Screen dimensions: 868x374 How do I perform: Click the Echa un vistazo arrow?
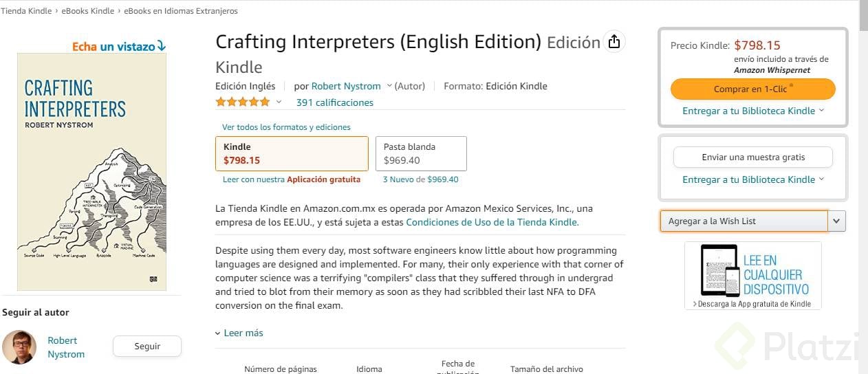click(162, 47)
